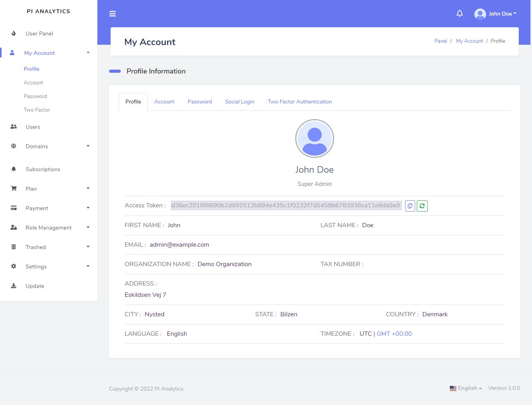
Task: Select the access token text field
Action: (x=286, y=205)
